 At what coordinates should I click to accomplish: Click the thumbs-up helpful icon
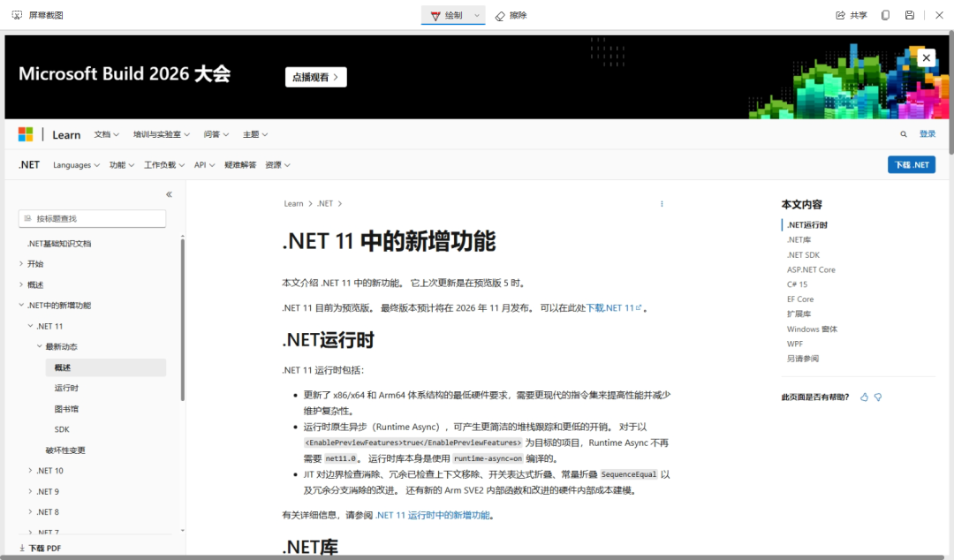[x=864, y=397]
